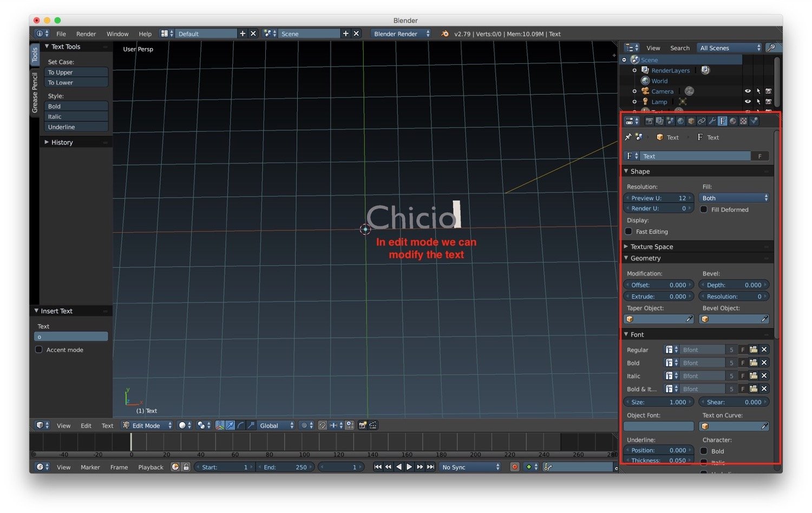Click the OpenGL render camera icon
Viewport: 812px width, 513px height.
tap(363, 425)
